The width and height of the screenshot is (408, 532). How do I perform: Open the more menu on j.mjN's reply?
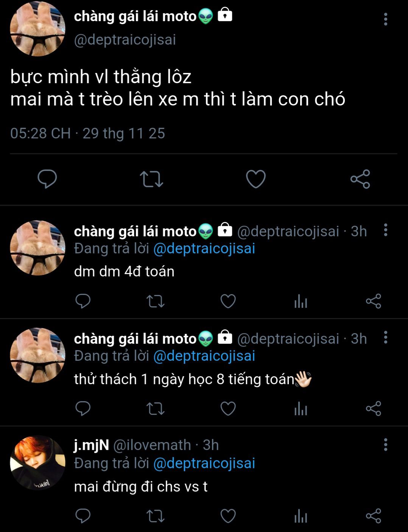385,445
